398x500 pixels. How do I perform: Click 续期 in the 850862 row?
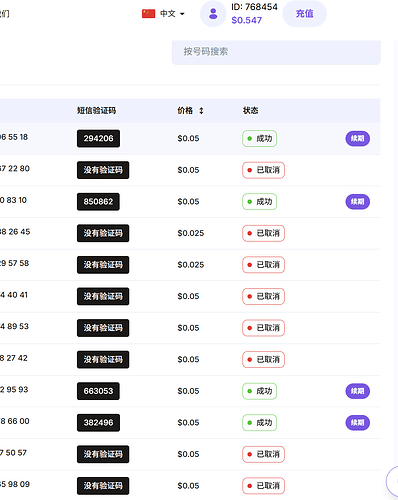(357, 202)
